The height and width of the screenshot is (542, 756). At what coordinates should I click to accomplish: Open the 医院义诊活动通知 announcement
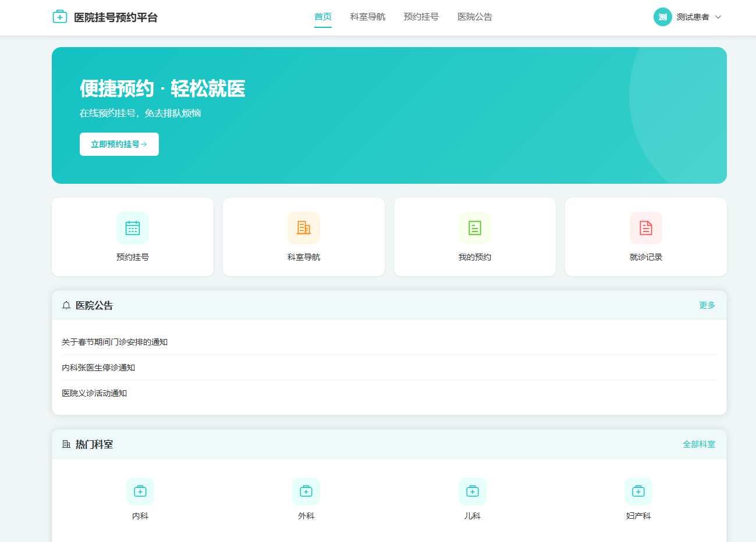(x=94, y=393)
